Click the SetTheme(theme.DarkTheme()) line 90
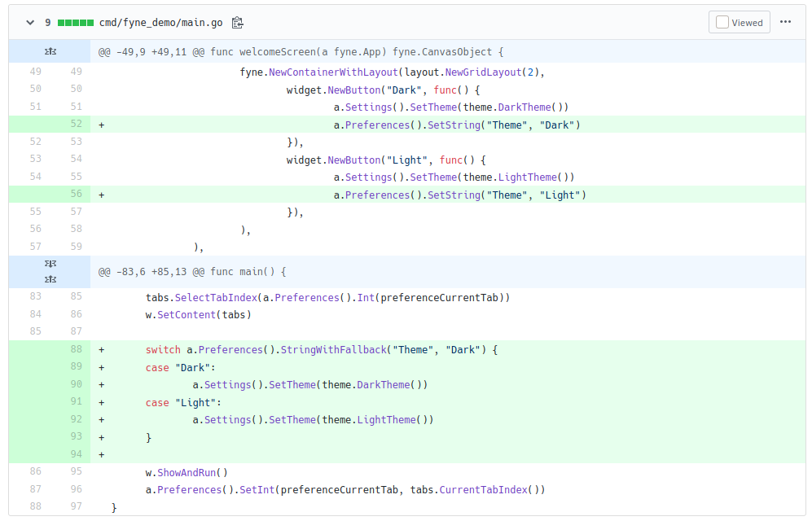Image resolution: width=812 pixels, height=521 pixels. (310, 385)
